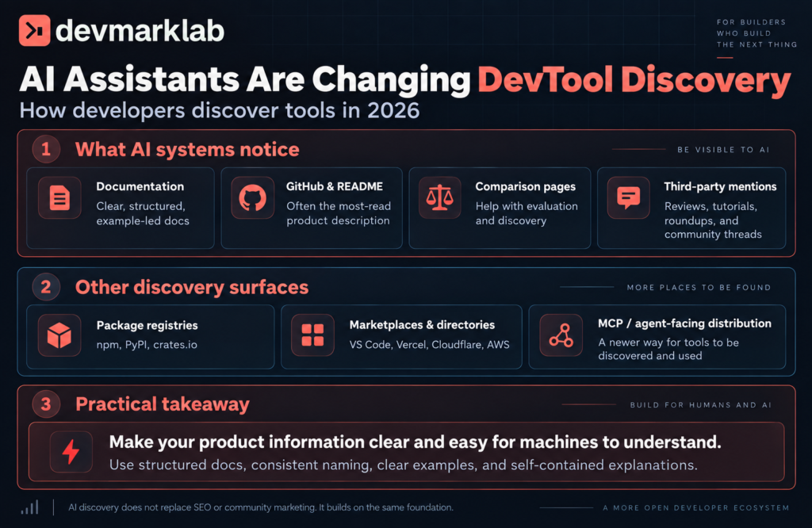The width and height of the screenshot is (812, 528).
Task: Click the lightning bolt takeaway icon
Action: pos(71,452)
